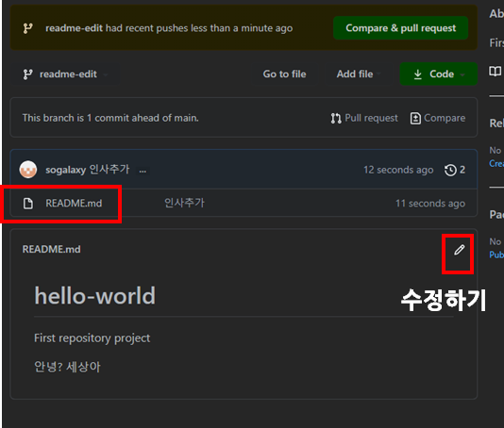This screenshot has width=504, height=428.
Task: Click the file diff icon beside Compare
Action: pos(415,118)
